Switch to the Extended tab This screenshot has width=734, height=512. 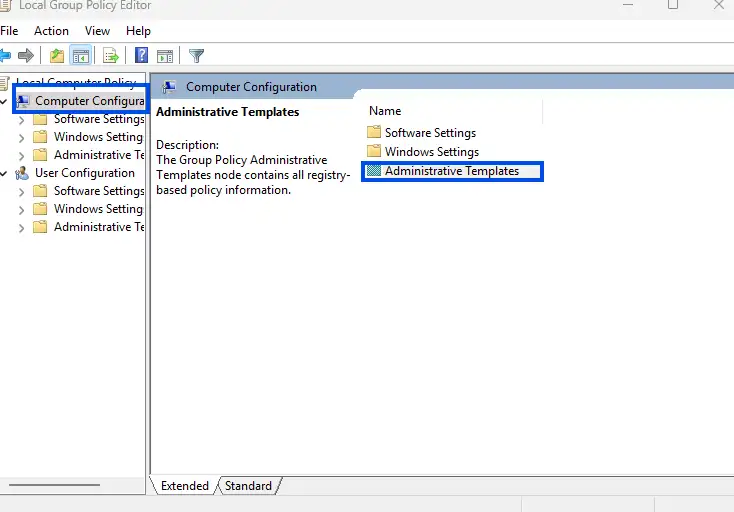185,486
